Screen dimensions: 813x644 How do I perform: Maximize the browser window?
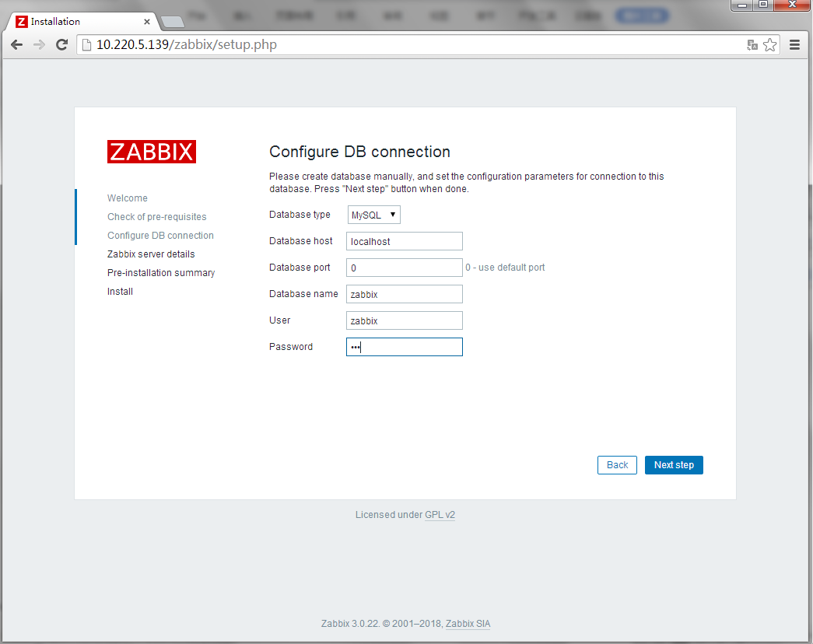(x=763, y=5)
